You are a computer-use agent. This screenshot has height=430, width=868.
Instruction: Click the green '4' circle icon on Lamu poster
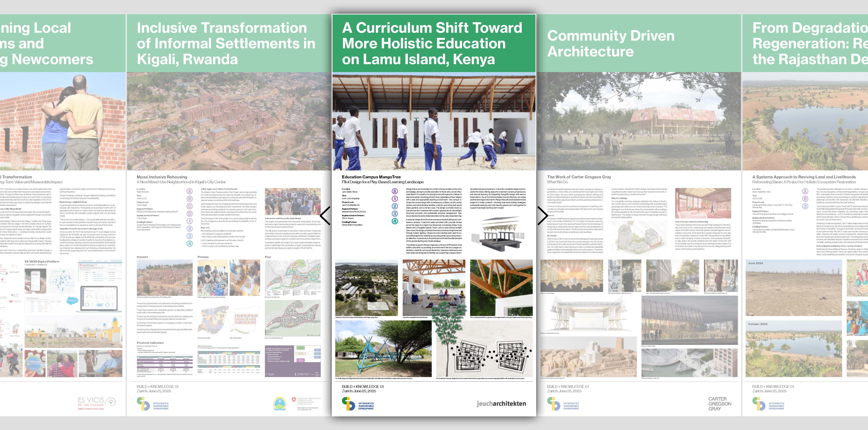[x=395, y=221]
